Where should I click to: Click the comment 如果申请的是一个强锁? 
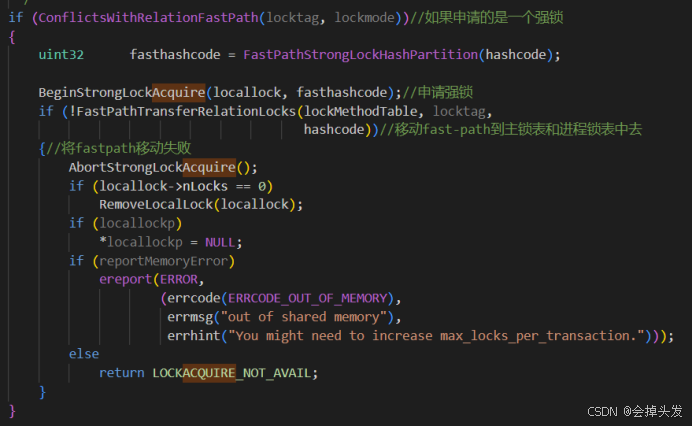[x=486, y=18]
